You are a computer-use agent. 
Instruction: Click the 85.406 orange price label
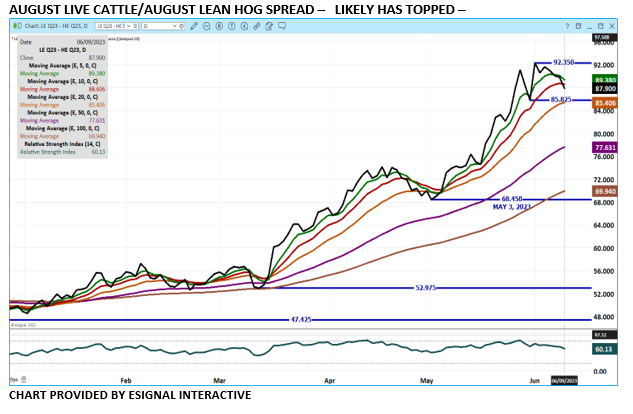tap(604, 103)
